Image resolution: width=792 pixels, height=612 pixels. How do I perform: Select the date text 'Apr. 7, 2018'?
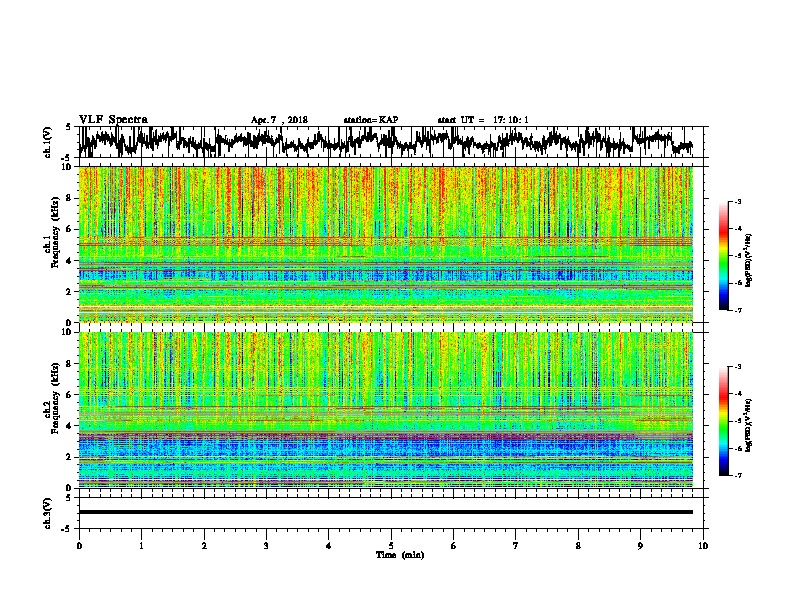tap(279, 120)
